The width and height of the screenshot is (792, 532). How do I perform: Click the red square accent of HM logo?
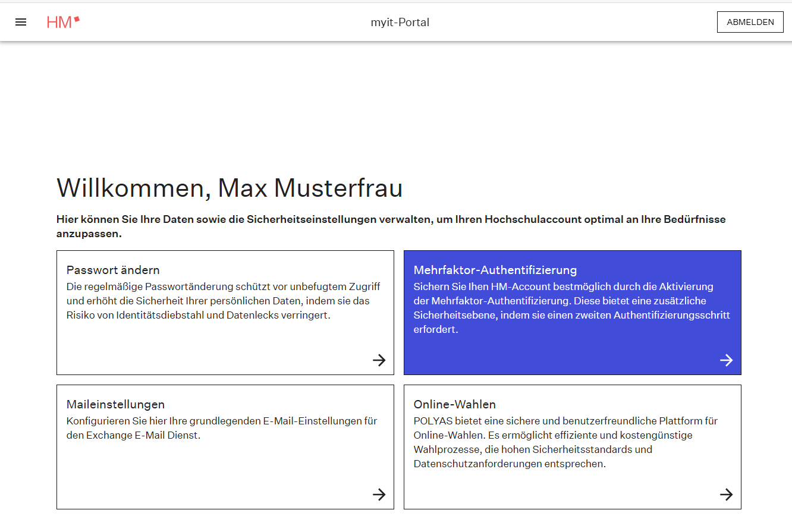point(77,19)
